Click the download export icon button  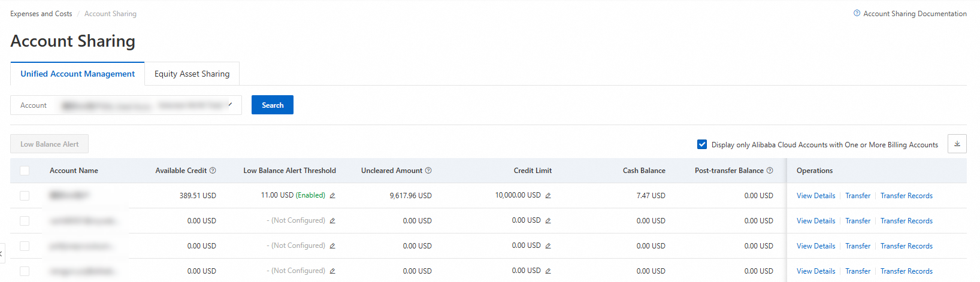(x=957, y=144)
